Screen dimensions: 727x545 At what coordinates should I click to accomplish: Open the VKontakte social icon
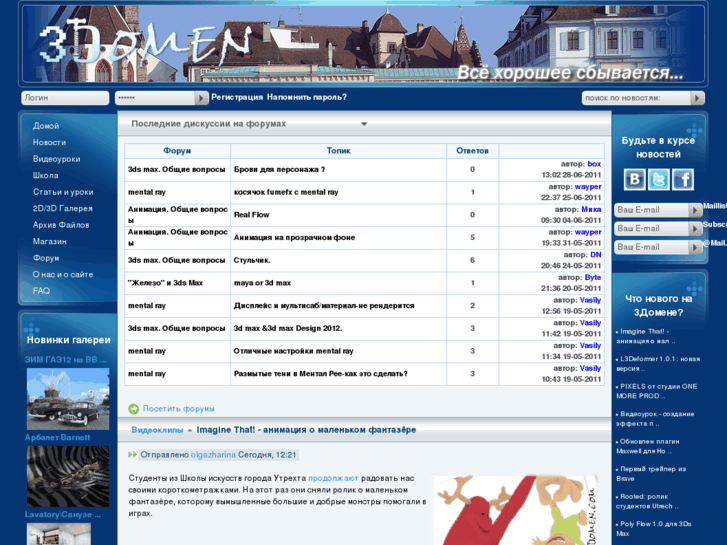[634, 180]
